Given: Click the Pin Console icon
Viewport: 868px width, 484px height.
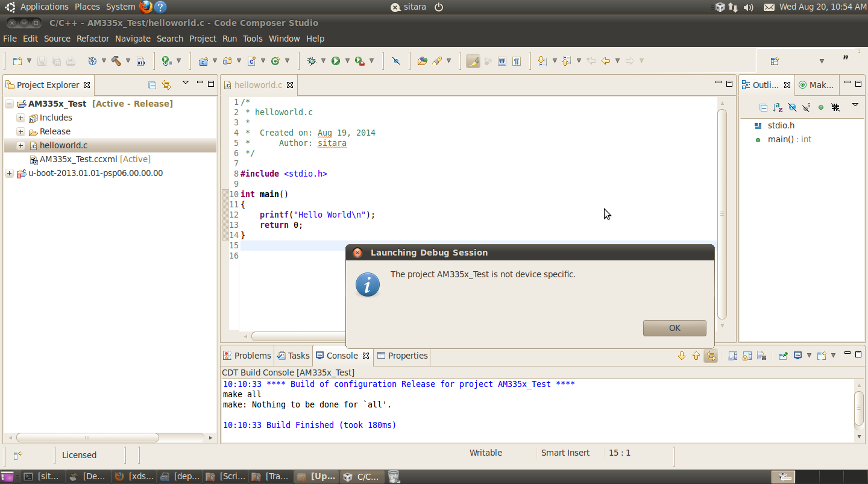Looking at the screenshot, I should 783,356.
